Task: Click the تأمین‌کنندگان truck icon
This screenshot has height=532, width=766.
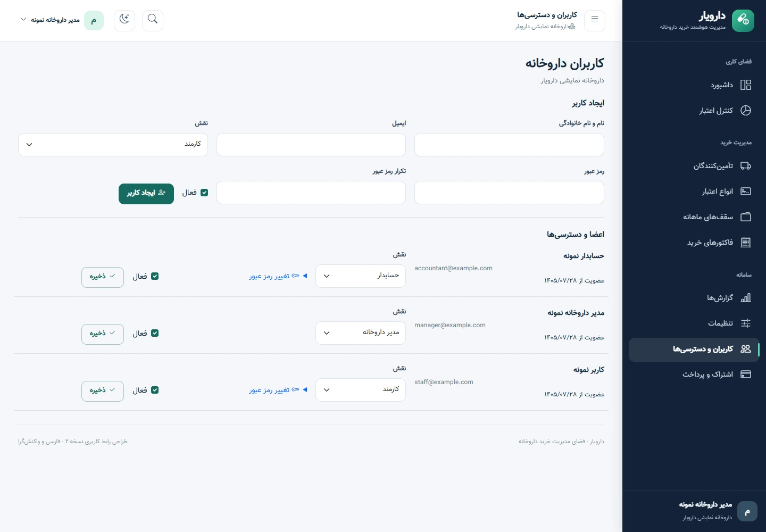Action: (746, 166)
